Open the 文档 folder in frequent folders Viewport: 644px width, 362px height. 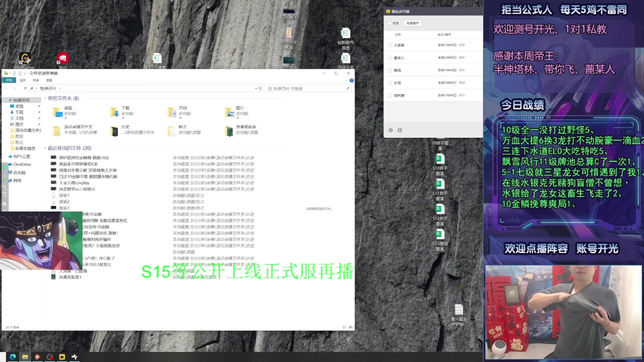point(179,112)
